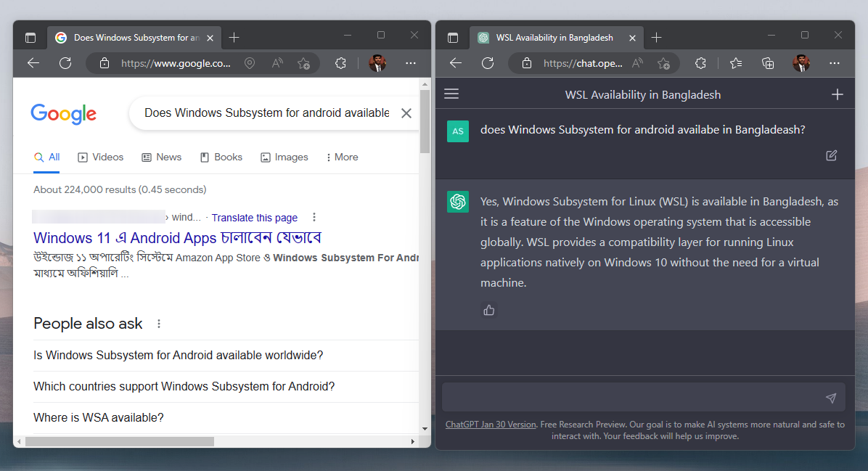Select the Google search results browser tab
Viewport: 868px width, 471px height.
point(134,38)
